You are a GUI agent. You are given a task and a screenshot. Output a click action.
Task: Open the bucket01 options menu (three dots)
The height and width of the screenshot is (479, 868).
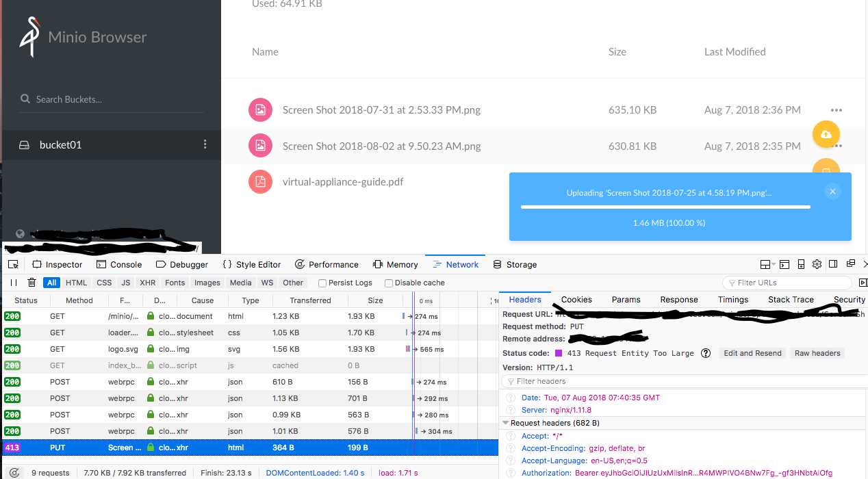(205, 144)
